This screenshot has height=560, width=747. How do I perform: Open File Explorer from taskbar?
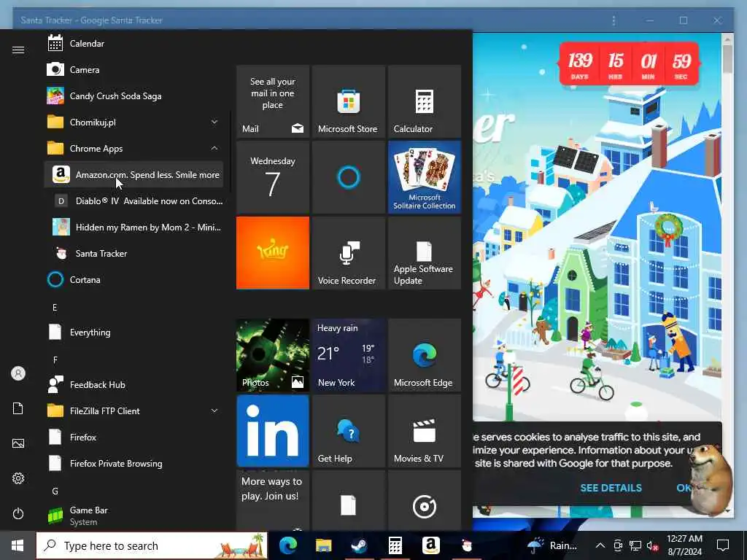(323, 545)
